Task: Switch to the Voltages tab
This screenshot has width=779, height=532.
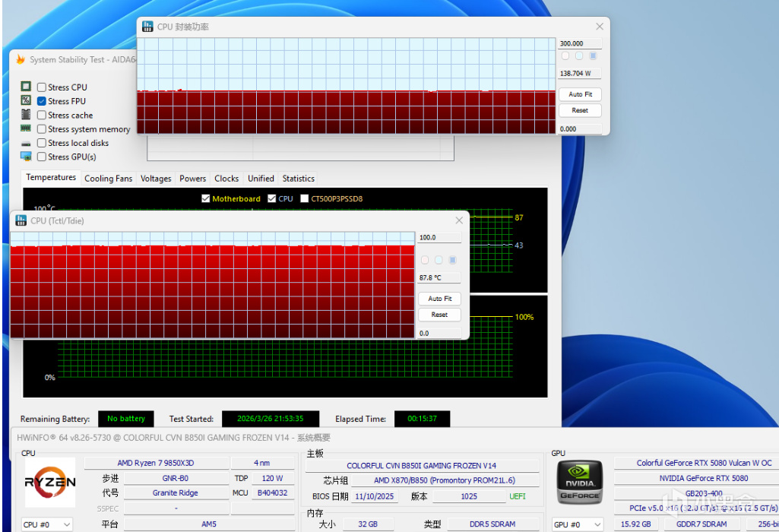Action: pos(156,179)
